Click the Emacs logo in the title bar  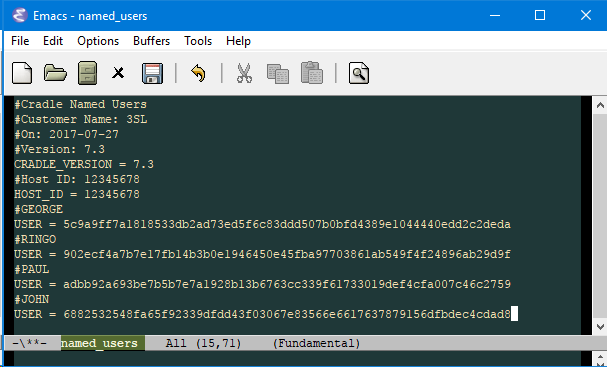tap(19, 15)
